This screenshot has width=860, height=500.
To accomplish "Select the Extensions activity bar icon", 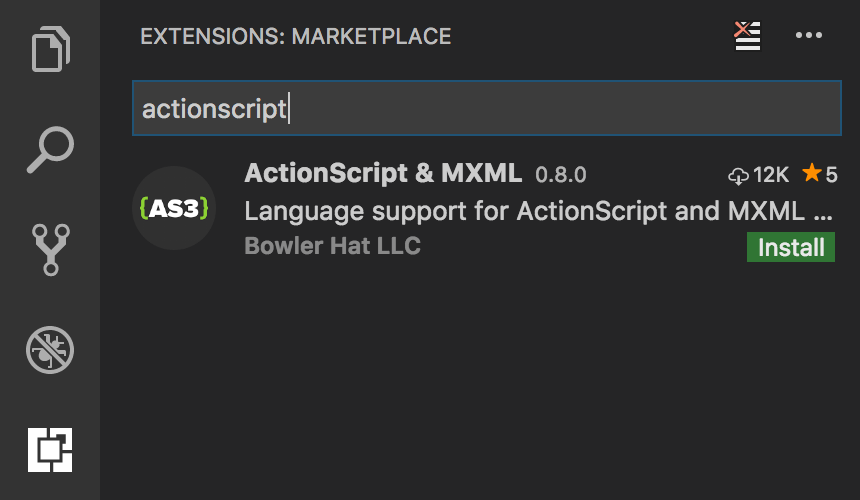I will pos(50,450).
